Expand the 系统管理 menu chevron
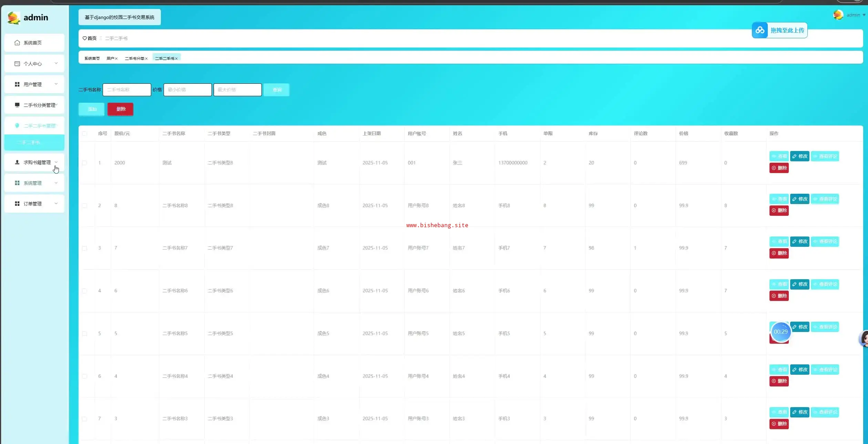868x444 pixels. click(56, 183)
